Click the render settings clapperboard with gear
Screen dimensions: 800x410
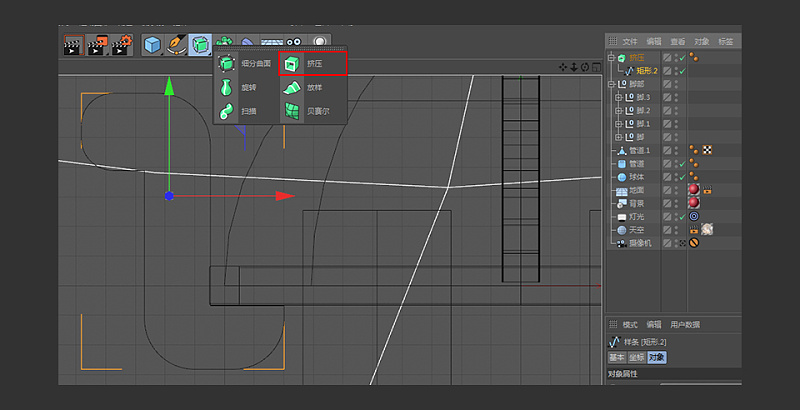tap(122, 45)
